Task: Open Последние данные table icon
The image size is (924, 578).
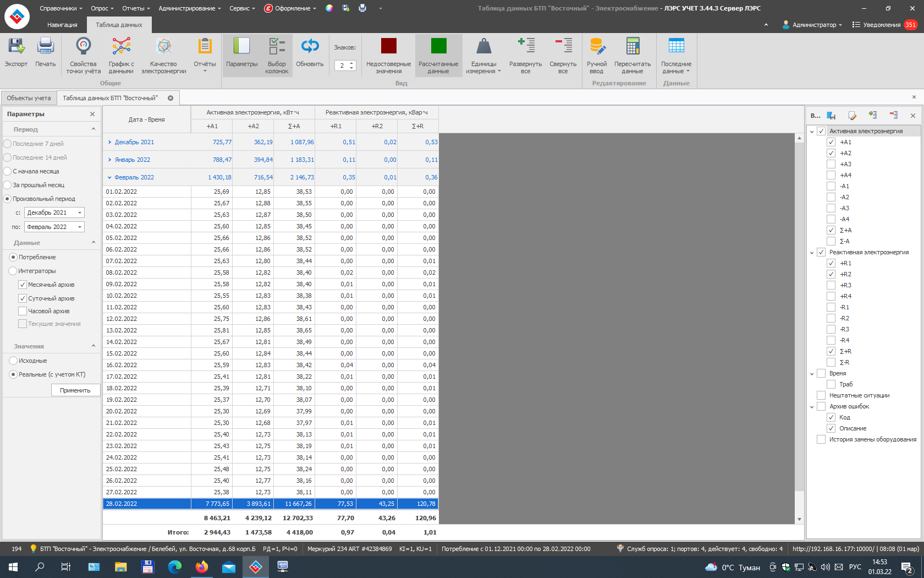Action: tap(676, 45)
